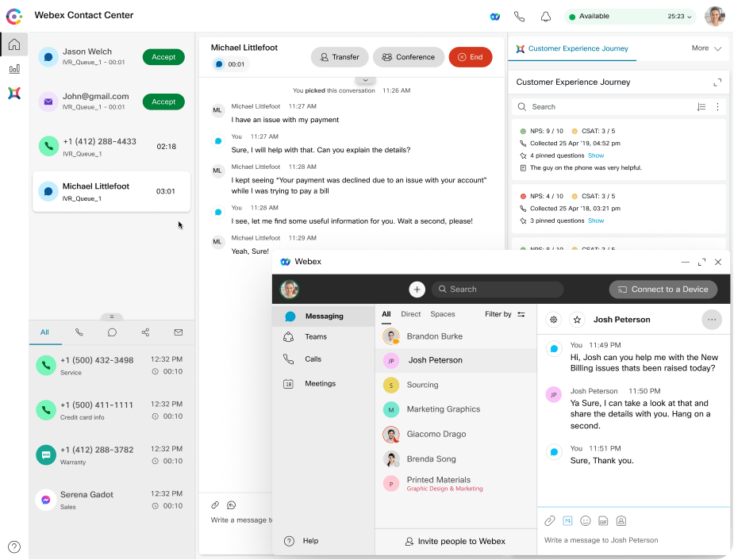Open the Credit card info call history
This screenshot has height=560, width=734.
111,410
